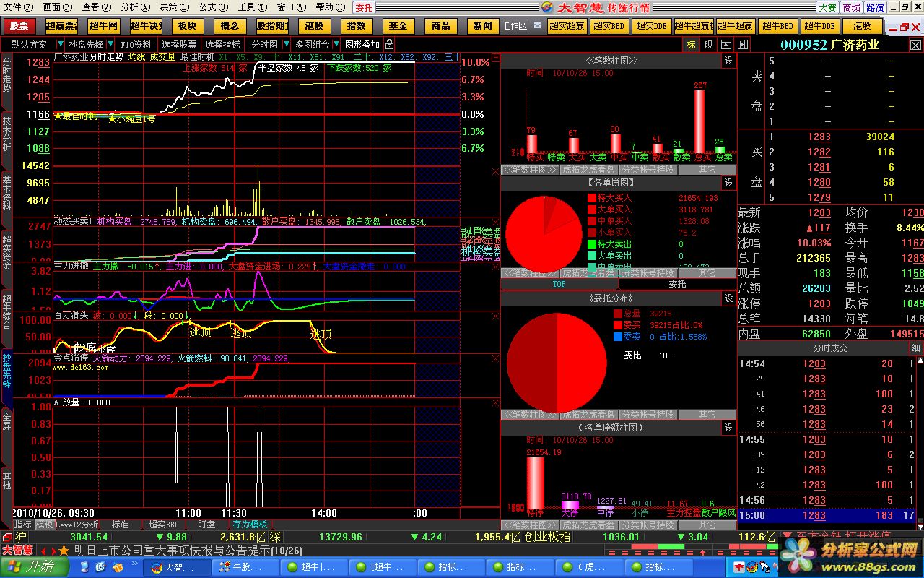The image size is (924, 578).
Task: Open the 分析(A) menu
Action: click(x=136, y=7)
